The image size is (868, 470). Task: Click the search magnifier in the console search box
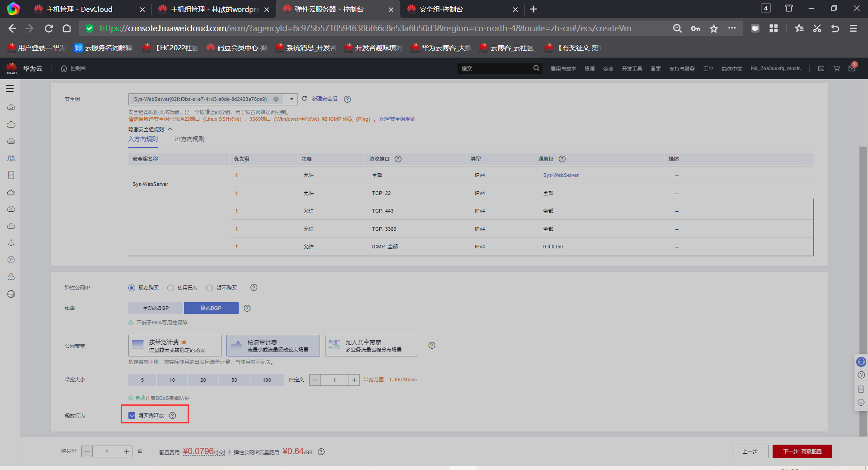coord(536,68)
